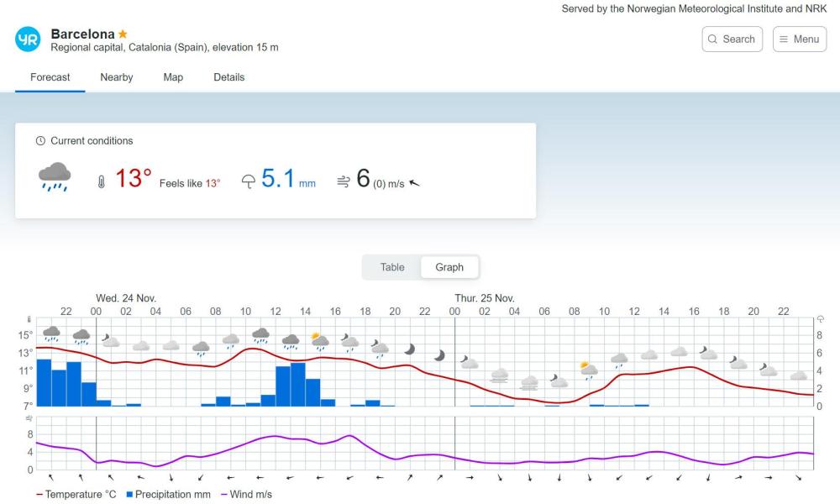The width and height of the screenshot is (840, 504).
Task: Select the Forecast tab
Action: point(50,77)
